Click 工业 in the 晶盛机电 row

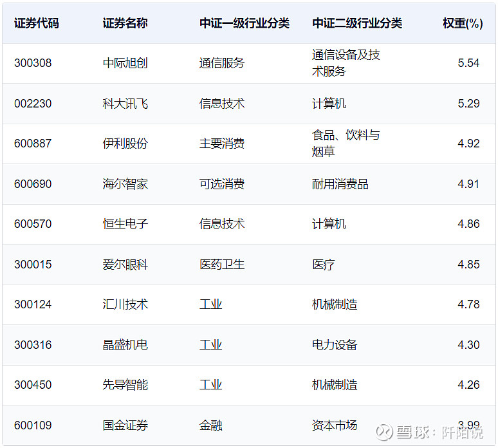pos(210,345)
